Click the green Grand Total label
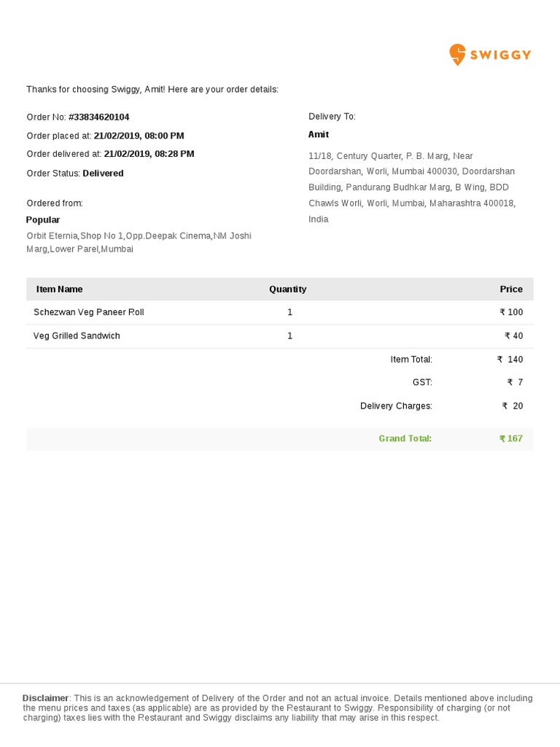This screenshot has height=747, width=560. point(405,438)
